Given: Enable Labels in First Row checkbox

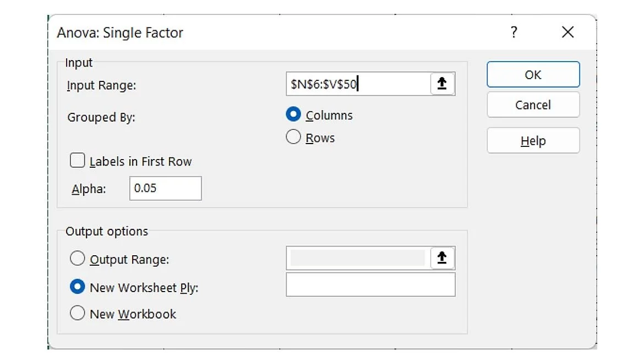Looking at the screenshot, I should coord(79,161).
